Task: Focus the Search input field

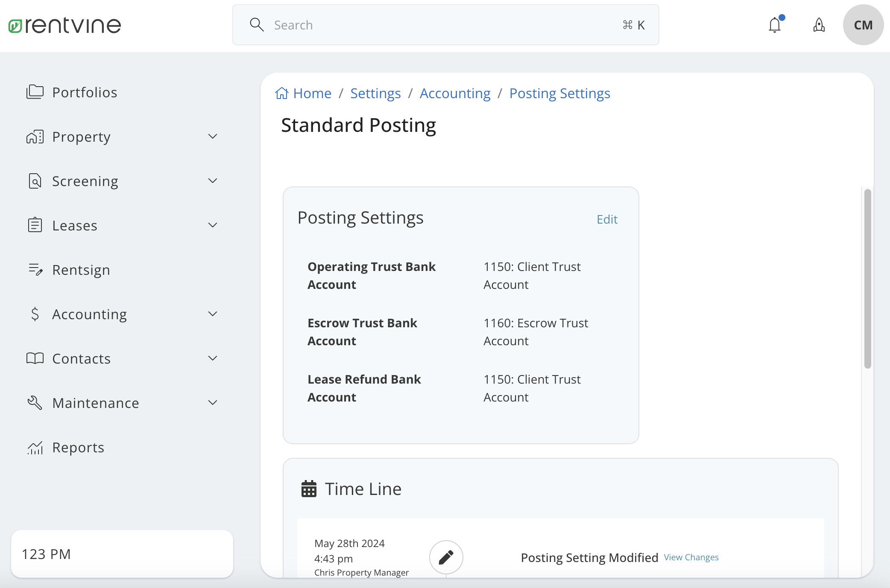Action: click(x=444, y=25)
